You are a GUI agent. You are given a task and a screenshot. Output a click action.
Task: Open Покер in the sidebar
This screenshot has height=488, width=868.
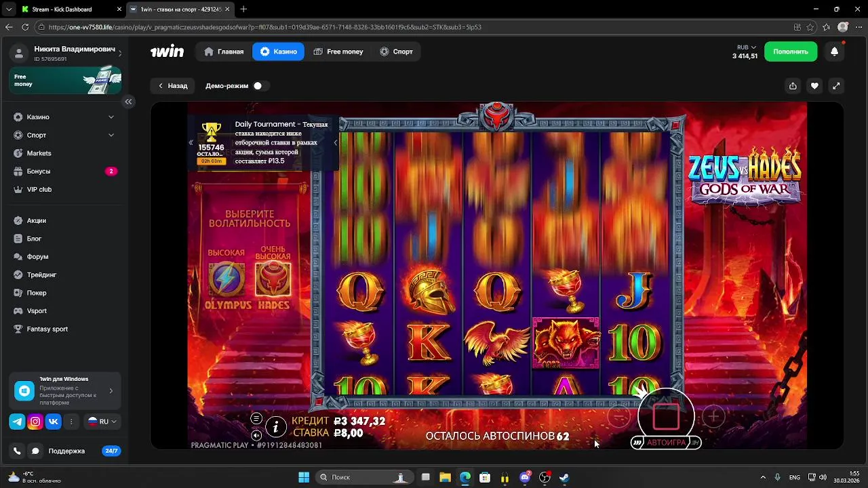tap(64, 293)
